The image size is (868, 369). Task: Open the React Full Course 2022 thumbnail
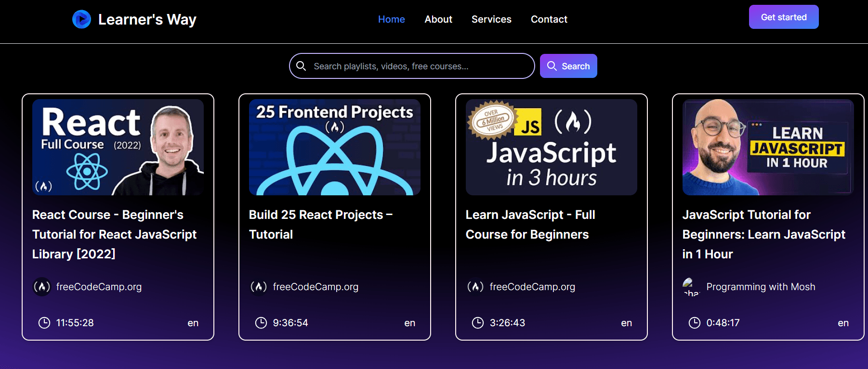click(118, 147)
